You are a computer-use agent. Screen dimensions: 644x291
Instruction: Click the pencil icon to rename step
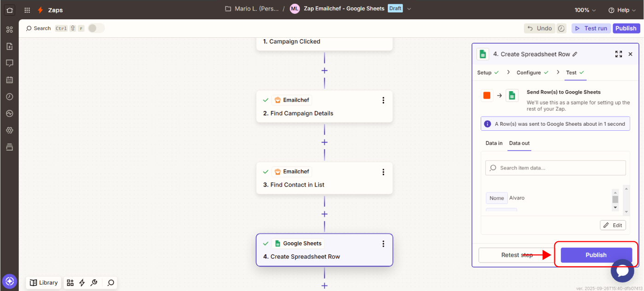[575, 54]
